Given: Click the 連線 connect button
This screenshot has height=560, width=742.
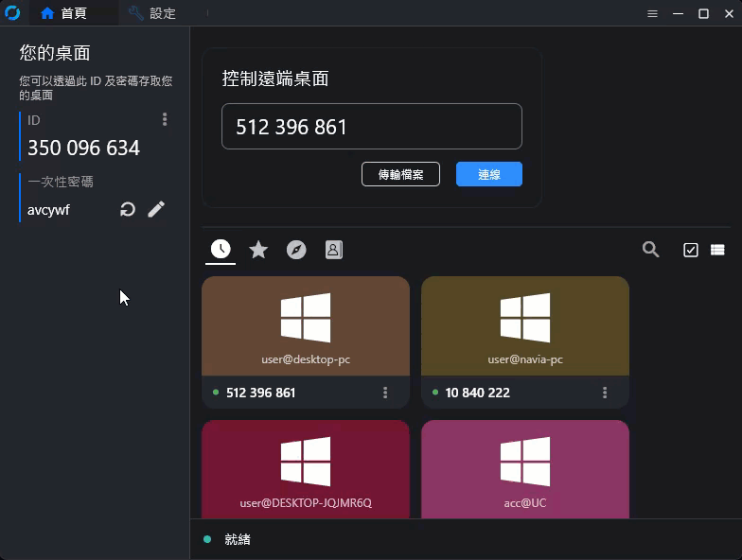Looking at the screenshot, I should point(488,174).
